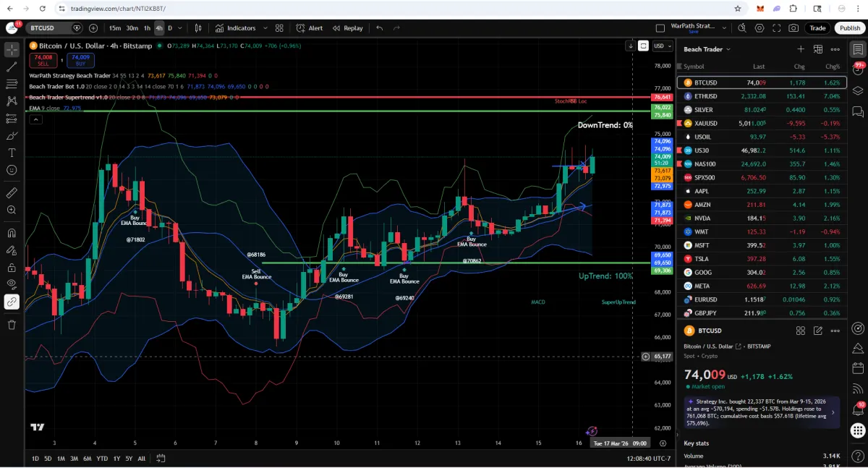This screenshot has width=868, height=468.
Task: Toggle the drawings sync link icon
Action: [12, 302]
